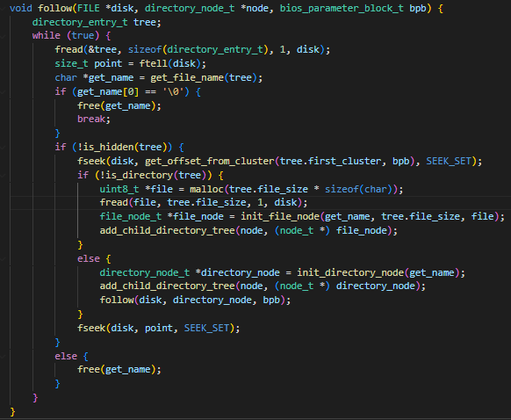The height and width of the screenshot is (420, 511).
Task: Click the init_file_node function call
Action: click(x=280, y=216)
